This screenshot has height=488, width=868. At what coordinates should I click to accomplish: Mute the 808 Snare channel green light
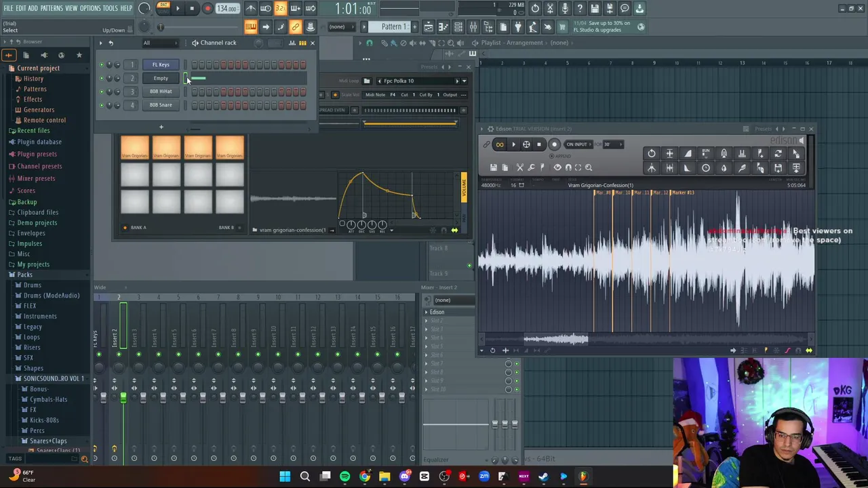tap(102, 105)
